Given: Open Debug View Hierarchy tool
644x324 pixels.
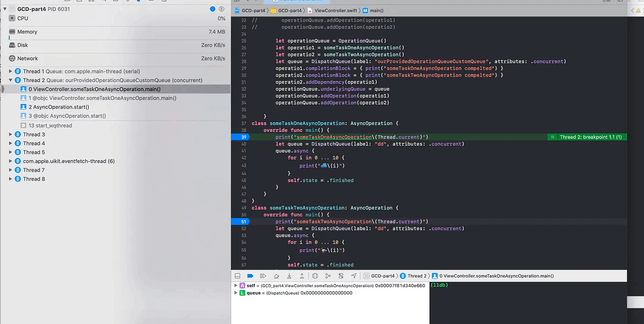Looking at the screenshot, I should coord(315,276).
